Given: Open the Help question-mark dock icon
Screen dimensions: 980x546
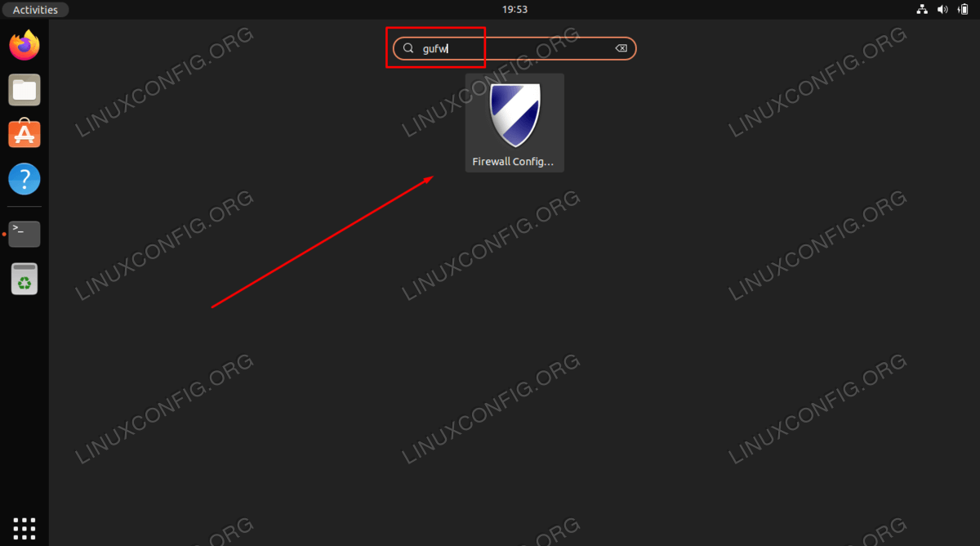Looking at the screenshot, I should (x=24, y=178).
